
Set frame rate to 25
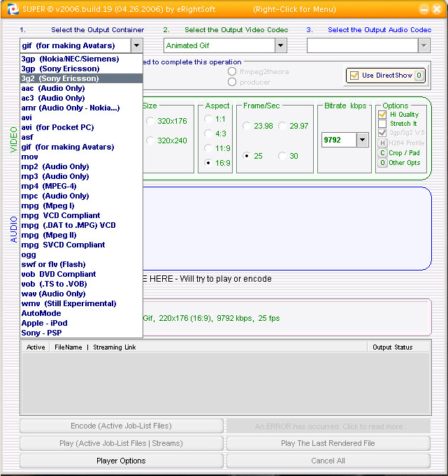247,156
